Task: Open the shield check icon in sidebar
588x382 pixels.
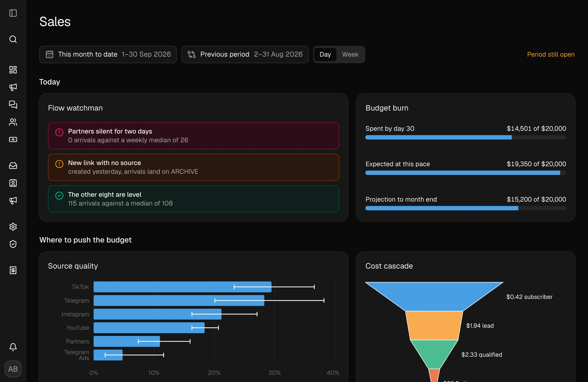Action: 13,244
